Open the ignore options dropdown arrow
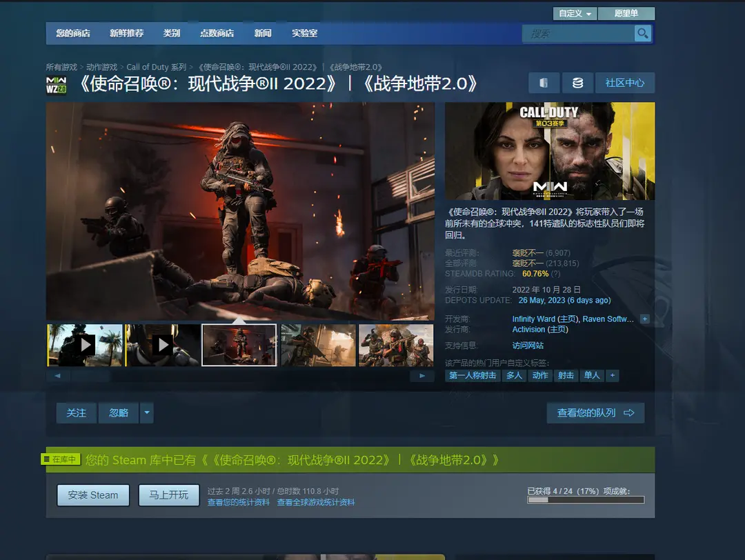Image resolution: width=745 pixels, height=560 pixels. coord(147,412)
